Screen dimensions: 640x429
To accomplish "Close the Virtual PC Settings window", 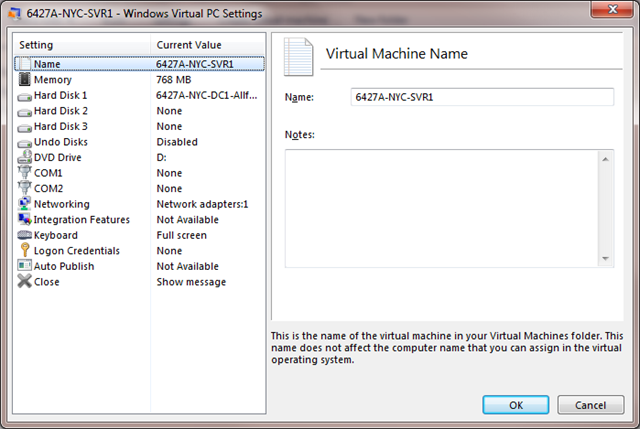I will point(612,9).
